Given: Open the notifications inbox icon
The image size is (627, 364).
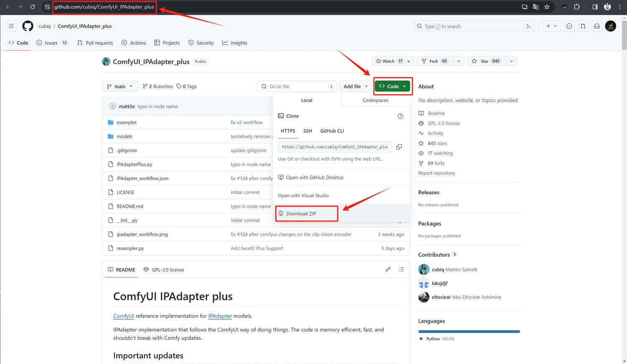Looking at the screenshot, I should [x=597, y=26].
